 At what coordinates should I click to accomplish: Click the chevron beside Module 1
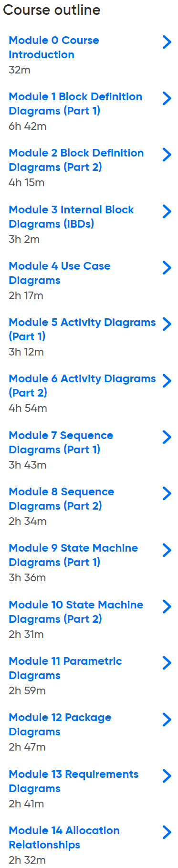(x=167, y=98)
